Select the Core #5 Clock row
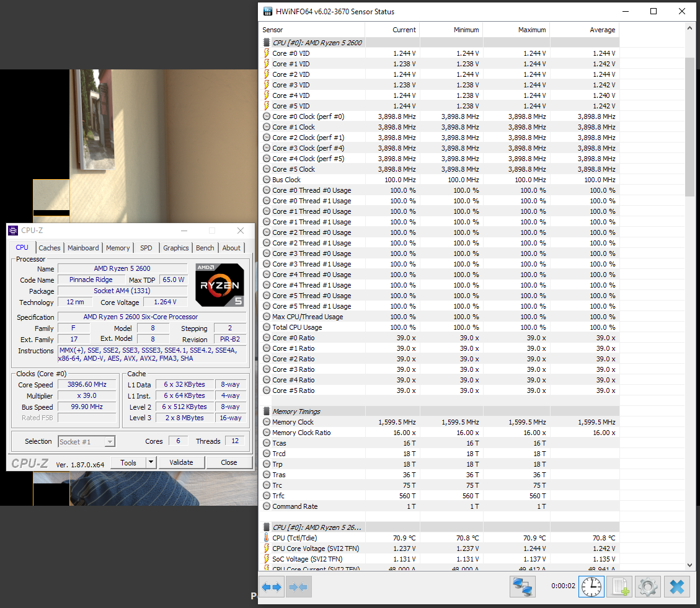 [440, 169]
